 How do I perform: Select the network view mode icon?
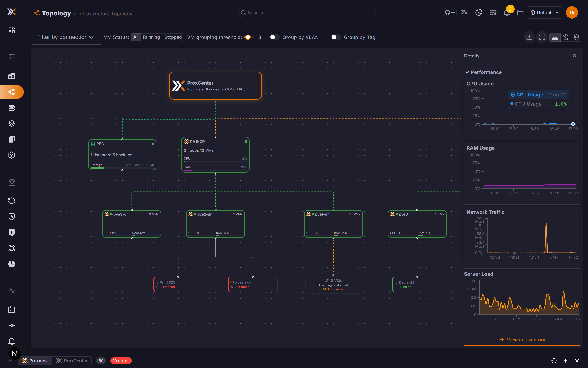[x=566, y=37]
